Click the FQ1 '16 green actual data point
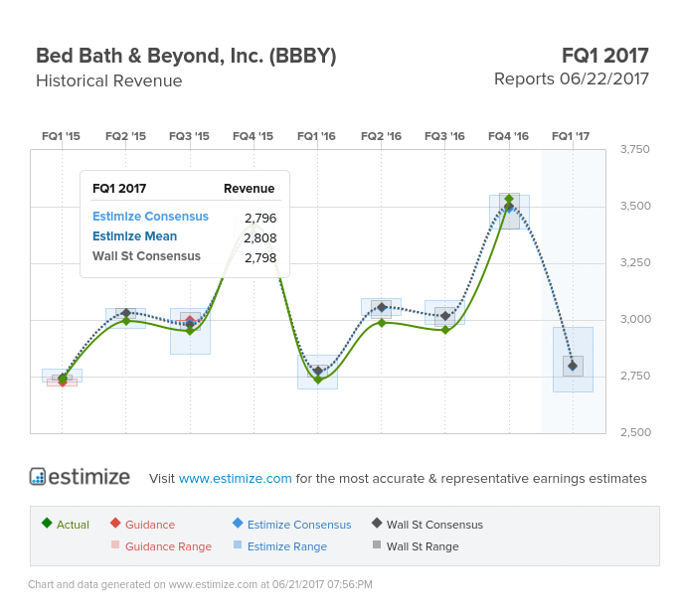Screen dimensions: 681x616 coord(318,380)
